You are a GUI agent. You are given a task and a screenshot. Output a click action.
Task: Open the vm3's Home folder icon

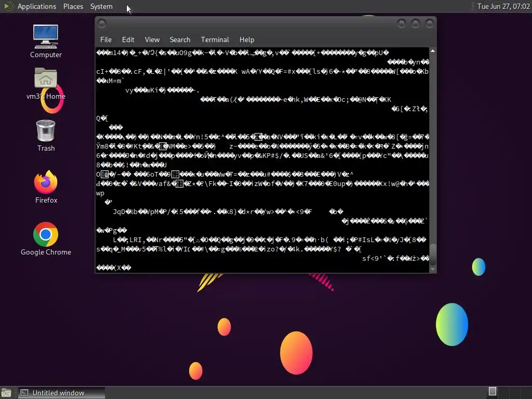tap(46, 84)
